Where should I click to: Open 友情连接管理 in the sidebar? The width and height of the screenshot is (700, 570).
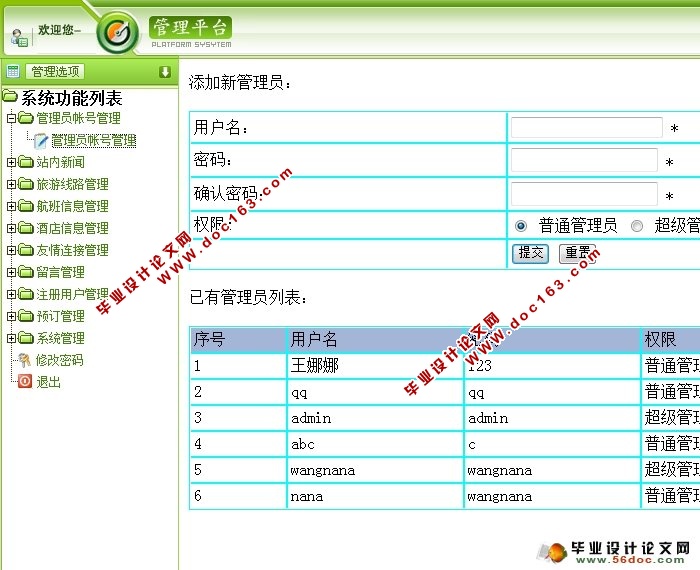click(72, 250)
